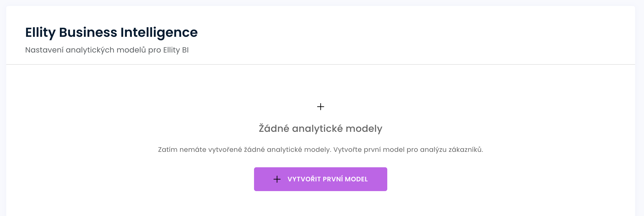Click the word Žádné in the empty-state heading
The width and height of the screenshot is (644, 216).
(274, 129)
